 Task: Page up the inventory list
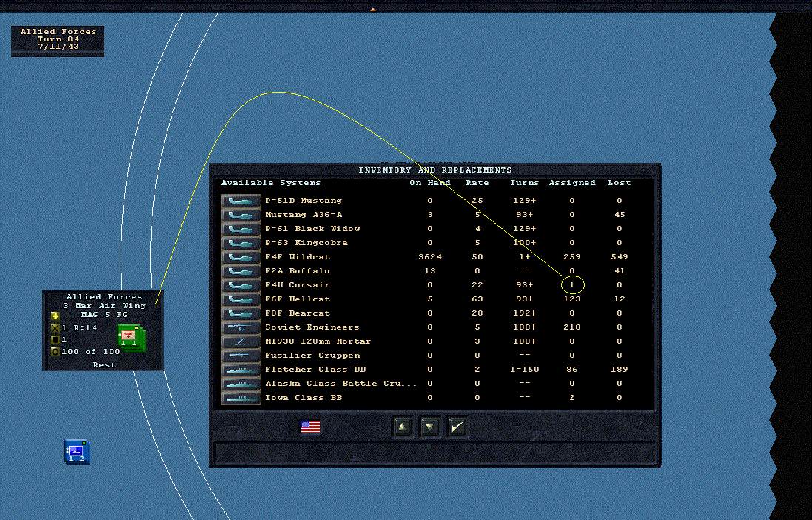click(x=403, y=427)
